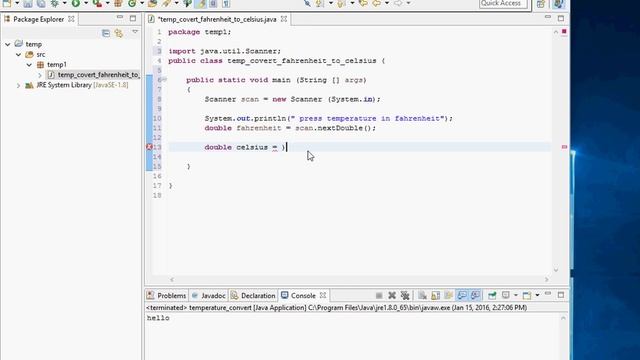Toggle code folding on the main method line

164,80
